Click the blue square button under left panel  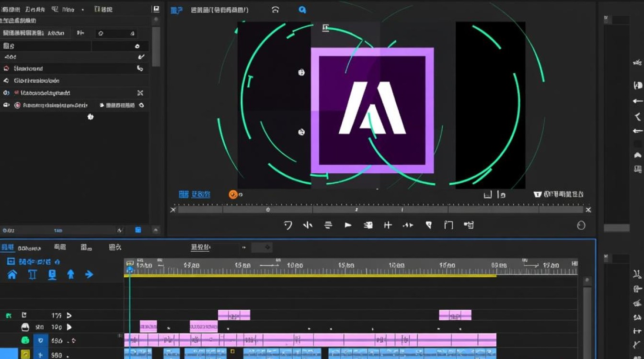[138, 230]
